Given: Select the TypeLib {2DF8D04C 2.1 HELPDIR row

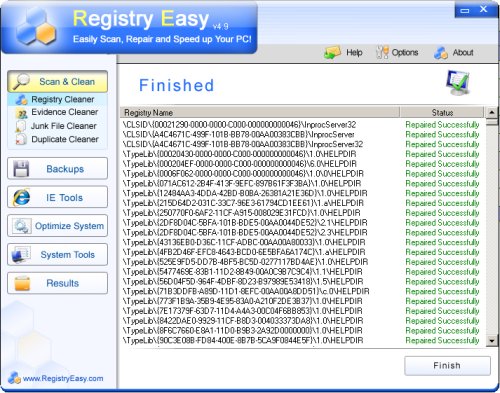Looking at the screenshot, I should point(302,223).
